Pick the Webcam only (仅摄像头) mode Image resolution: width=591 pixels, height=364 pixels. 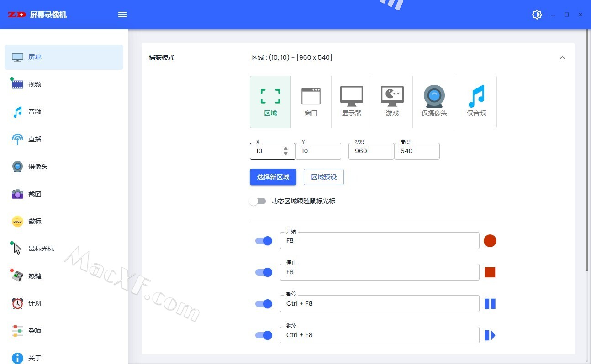(x=434, y=101)
